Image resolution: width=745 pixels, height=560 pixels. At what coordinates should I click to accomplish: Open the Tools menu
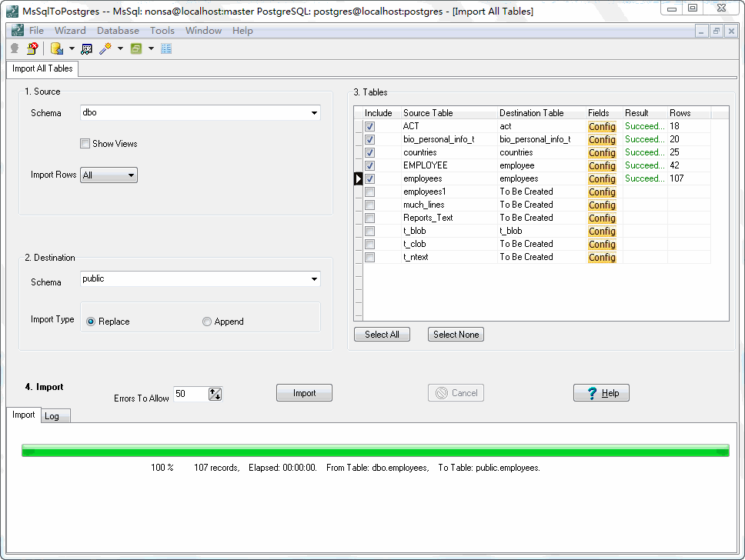(162, 31)
